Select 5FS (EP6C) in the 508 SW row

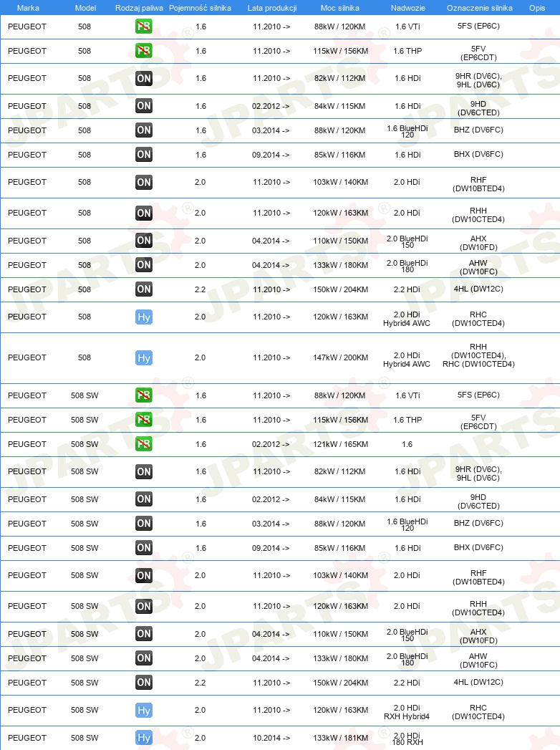coord(478,395)
